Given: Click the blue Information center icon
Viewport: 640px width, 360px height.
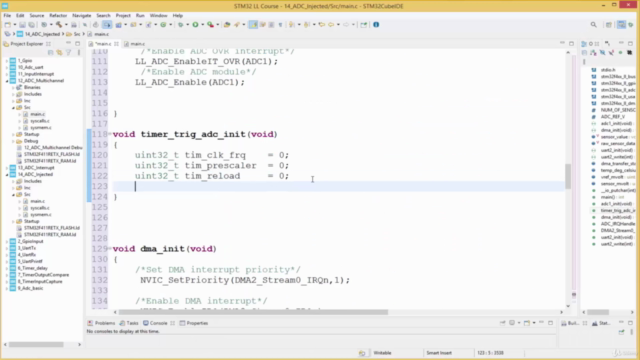Looking at the screenshot, I should tap(376, 24).
